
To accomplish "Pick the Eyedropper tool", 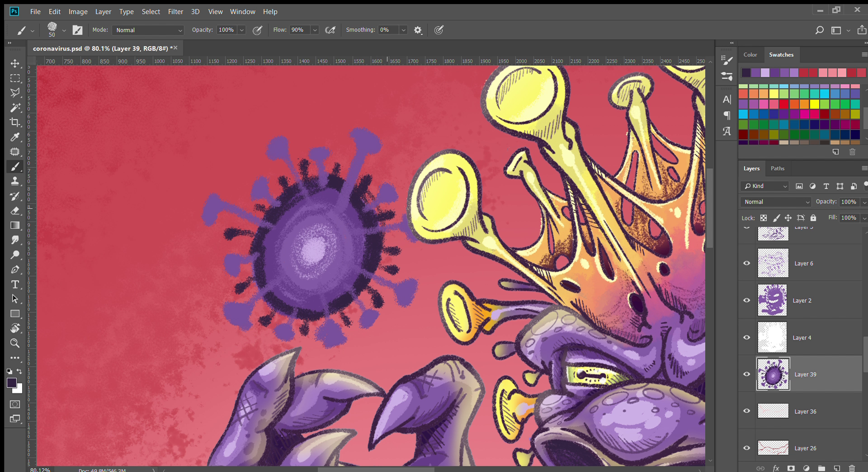I will (x=15, y=137).
